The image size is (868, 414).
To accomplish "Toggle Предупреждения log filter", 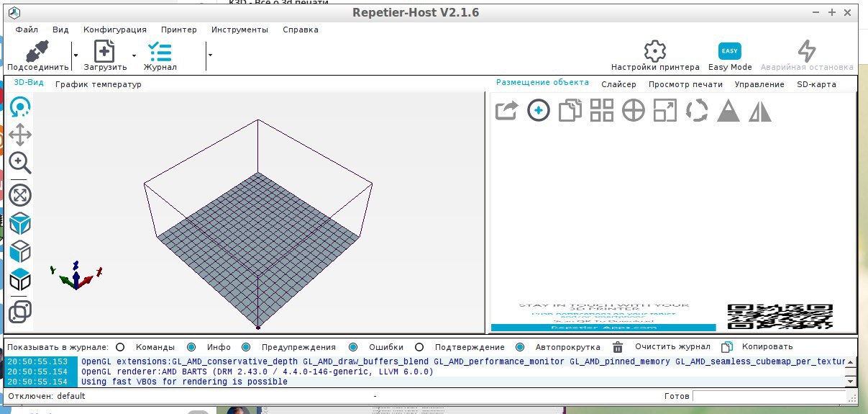I will 246,347.
